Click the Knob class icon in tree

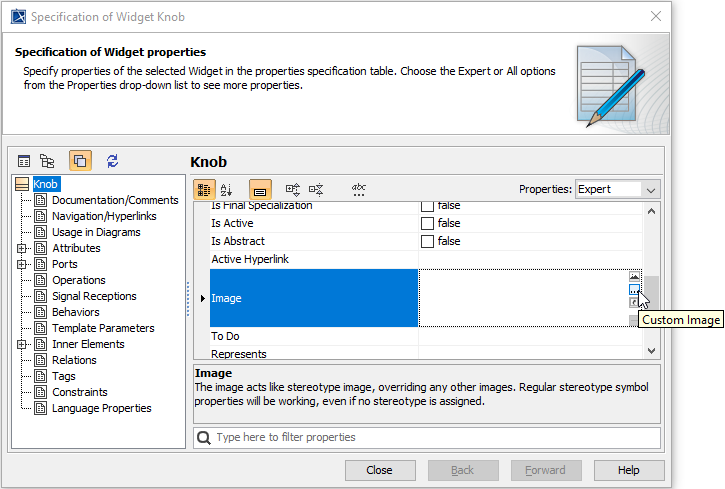[22, 184]
